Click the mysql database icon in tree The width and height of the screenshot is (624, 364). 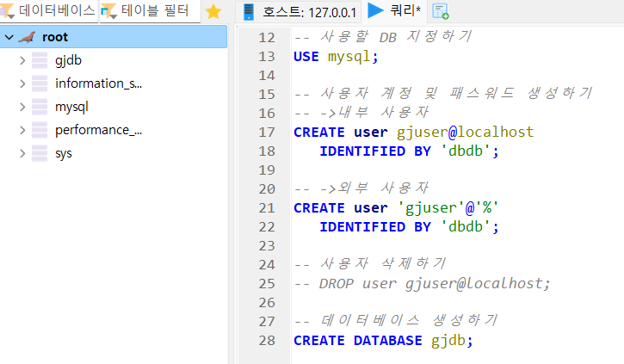pos(40,107)
